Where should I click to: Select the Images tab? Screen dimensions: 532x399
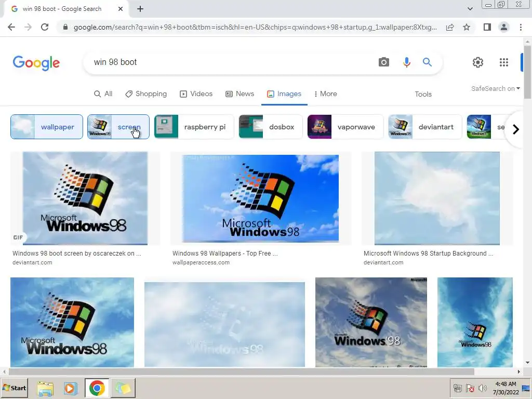pyautogui.click(x=284, y=94)
